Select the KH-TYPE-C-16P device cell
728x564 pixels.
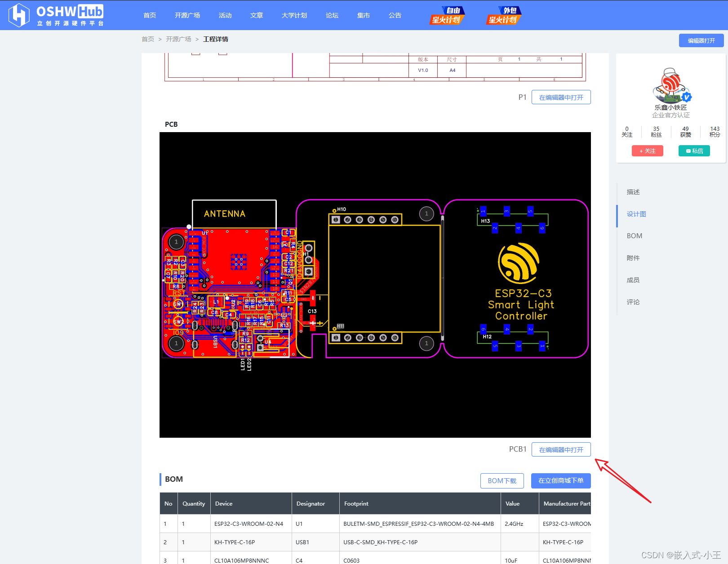tap(251, 542)
